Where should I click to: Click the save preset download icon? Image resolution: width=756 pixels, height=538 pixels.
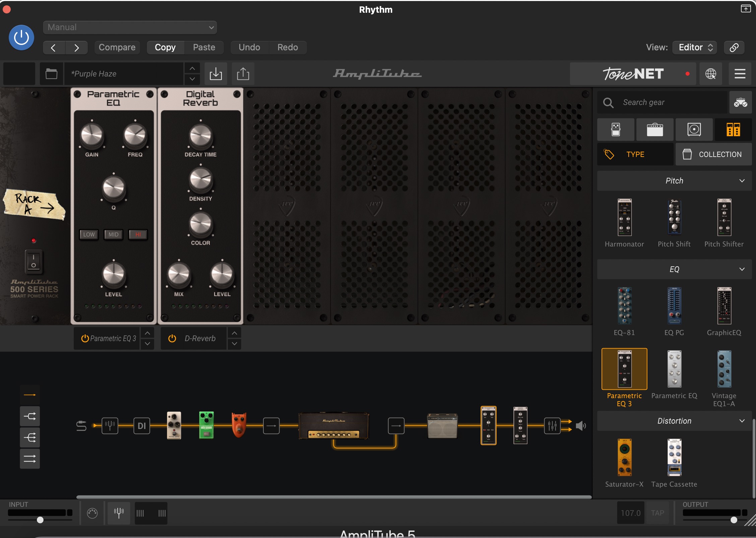click(216, 73)
